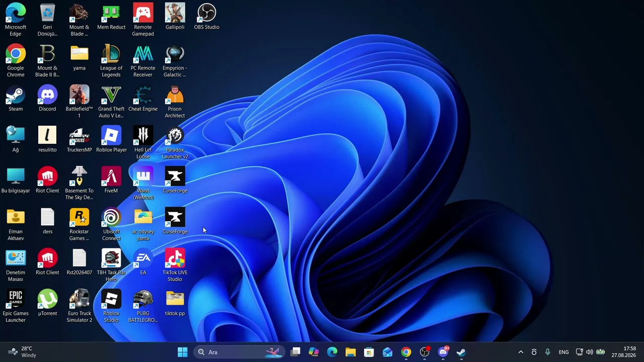Launch Edge from the taskbar
Image resolution: width=644 pixels, height=362 pixels.
(x=332, y=352)
